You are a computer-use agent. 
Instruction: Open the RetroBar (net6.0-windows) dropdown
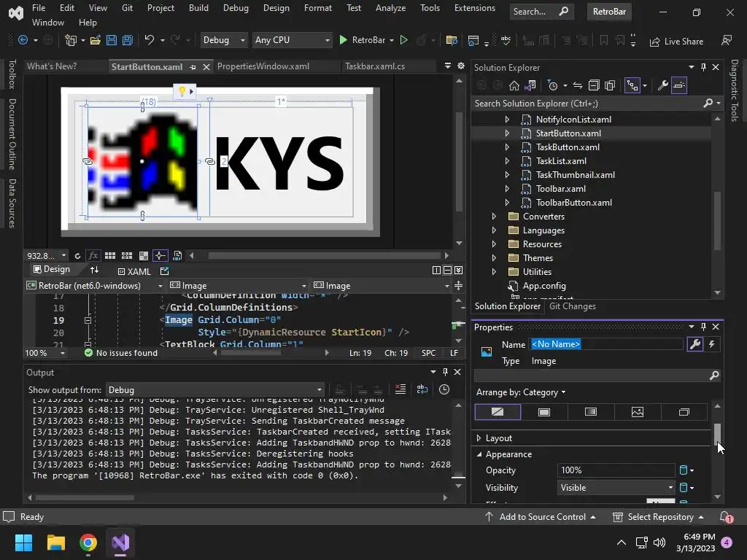pyautogui.click(x=95, y=286)
